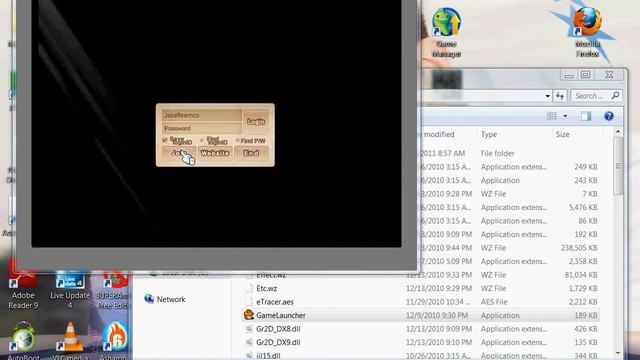Maximize the Explorer window
Viewport: 640px width, 360px height.
[x=585, y=74]
